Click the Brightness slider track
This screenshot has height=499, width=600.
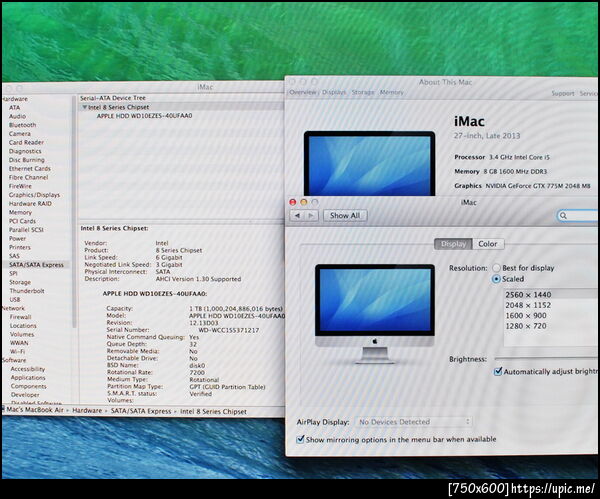[546, 359]
